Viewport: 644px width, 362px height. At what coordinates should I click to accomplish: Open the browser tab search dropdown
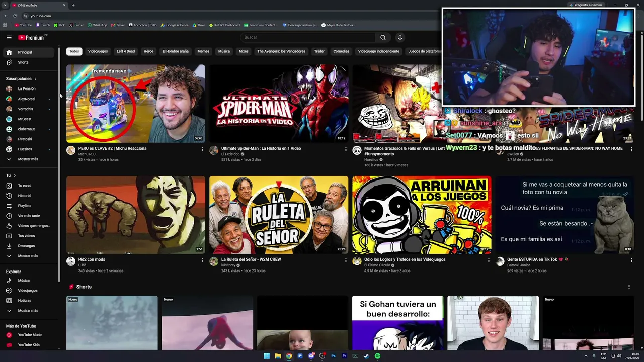5,5
